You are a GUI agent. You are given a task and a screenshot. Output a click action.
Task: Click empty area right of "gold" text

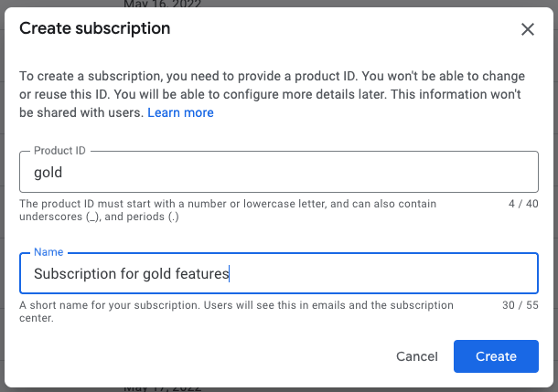point(299,172)
